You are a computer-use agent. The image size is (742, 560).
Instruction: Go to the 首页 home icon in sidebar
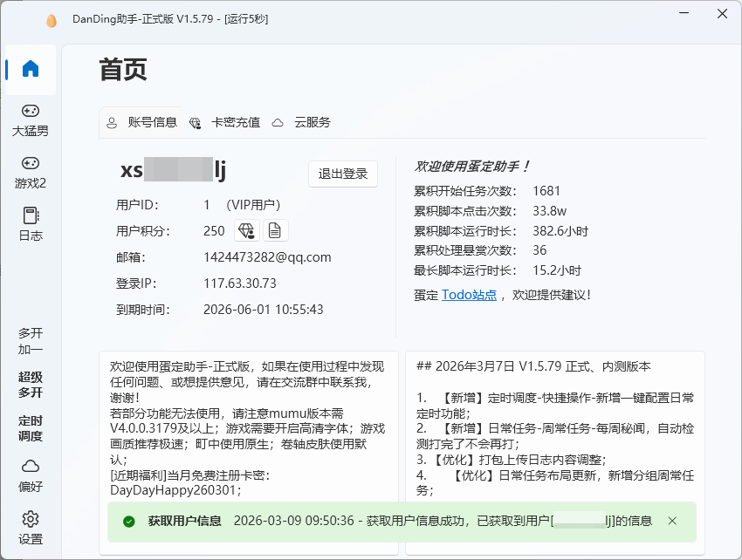[x=31, y=69]
